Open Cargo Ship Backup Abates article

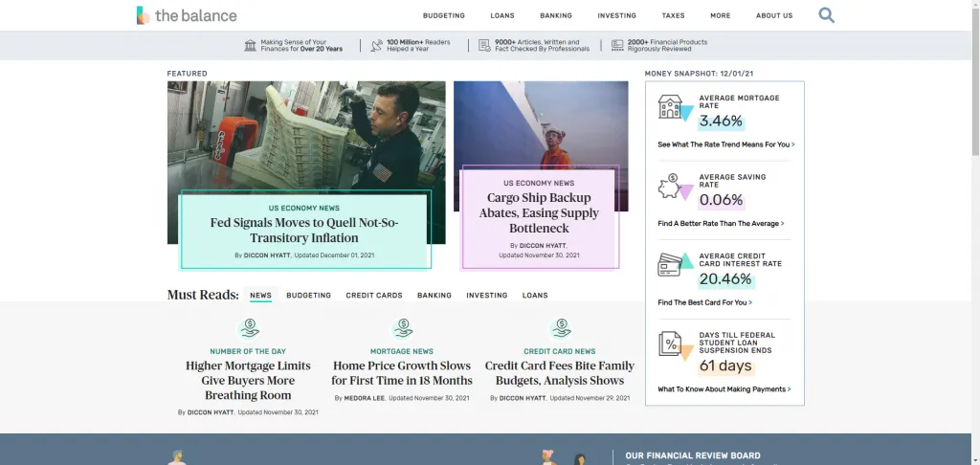tap(539, 213)
